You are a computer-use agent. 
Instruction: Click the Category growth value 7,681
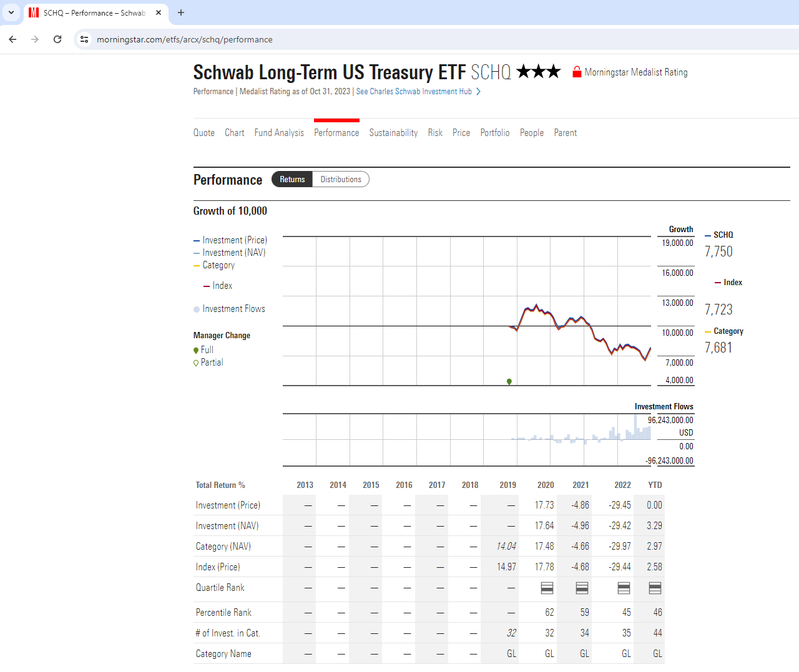click(x=718, y=348)
